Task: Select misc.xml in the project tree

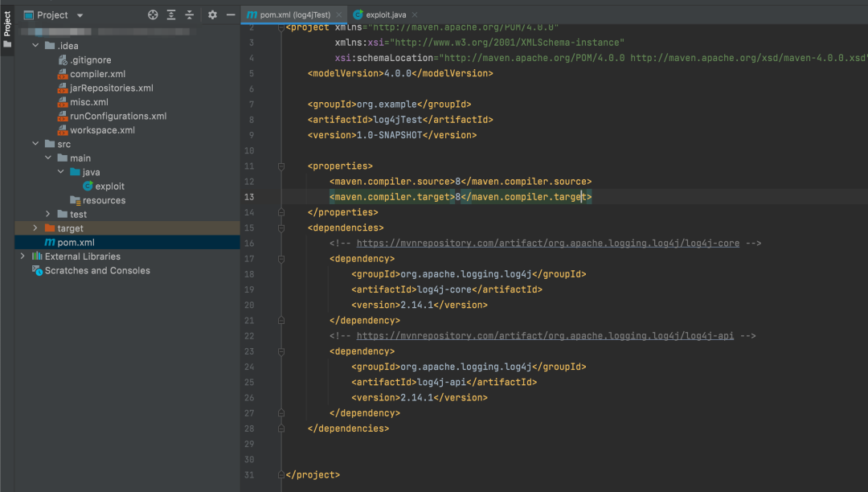Action: click(x=89, y=102)
